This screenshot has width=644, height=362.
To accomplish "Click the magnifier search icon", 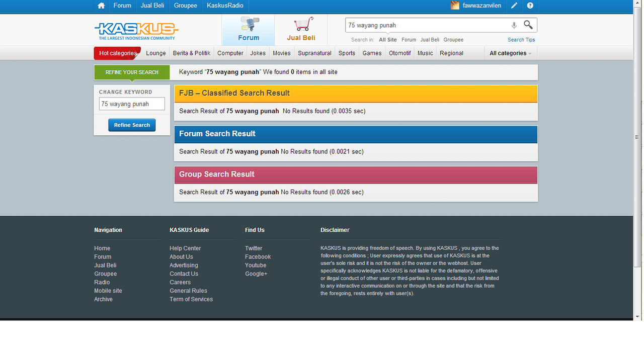I will (528, 25).
